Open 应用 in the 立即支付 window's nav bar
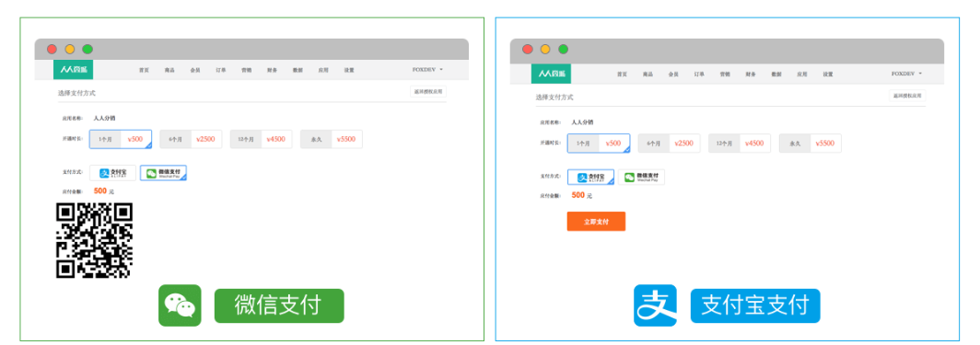The width and height of the screenshot is (980, 345). click(801, 75)
